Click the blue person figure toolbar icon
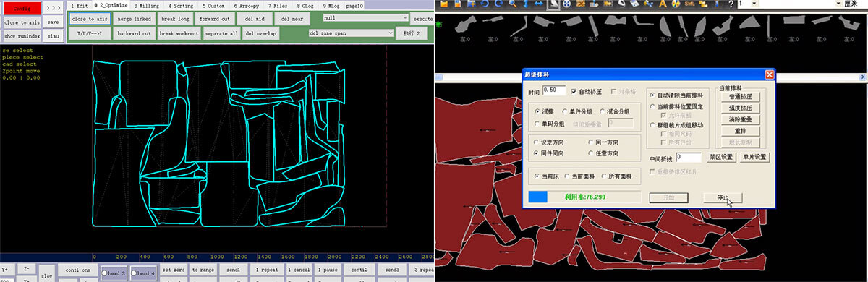This screenshot has width=868, height=282. pyautogui.click(x=716, y=4)
